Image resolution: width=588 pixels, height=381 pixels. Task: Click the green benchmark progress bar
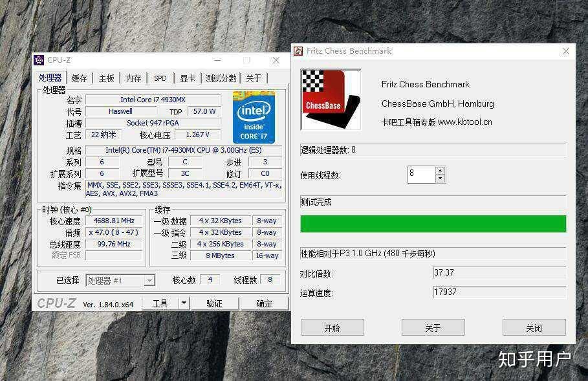pos(433,224)
